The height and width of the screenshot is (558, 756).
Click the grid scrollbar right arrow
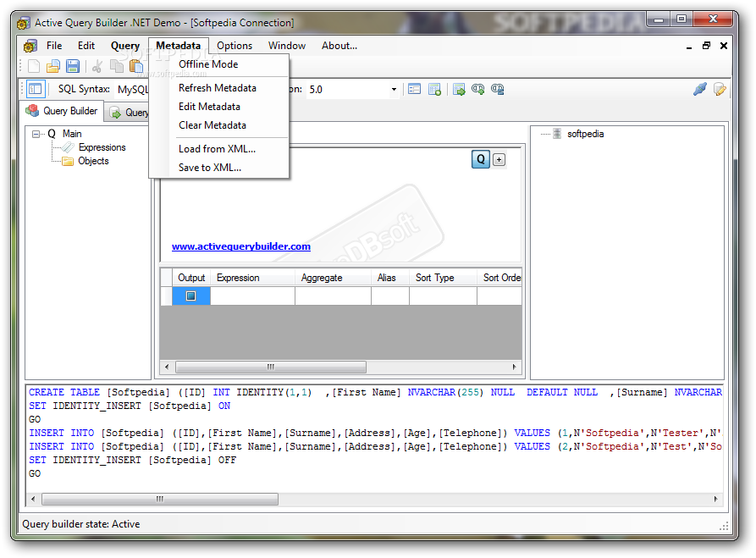515,367
